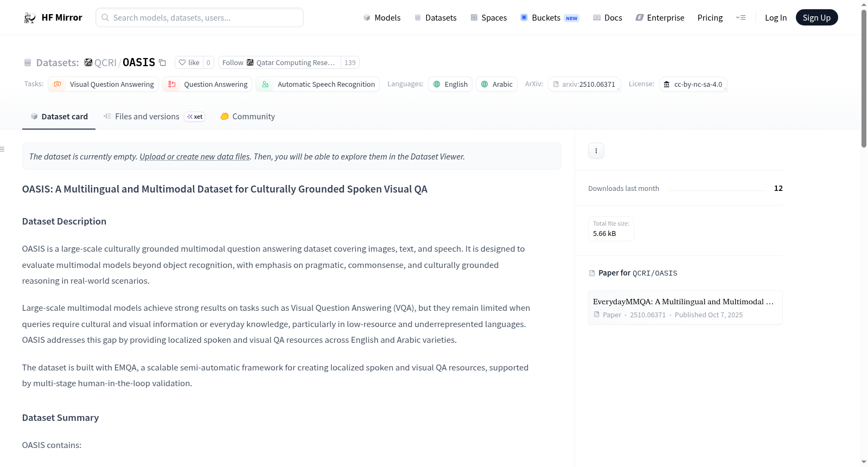Click the heart like icon
Screen dimensions: 868x467
(x=182, y=62)
